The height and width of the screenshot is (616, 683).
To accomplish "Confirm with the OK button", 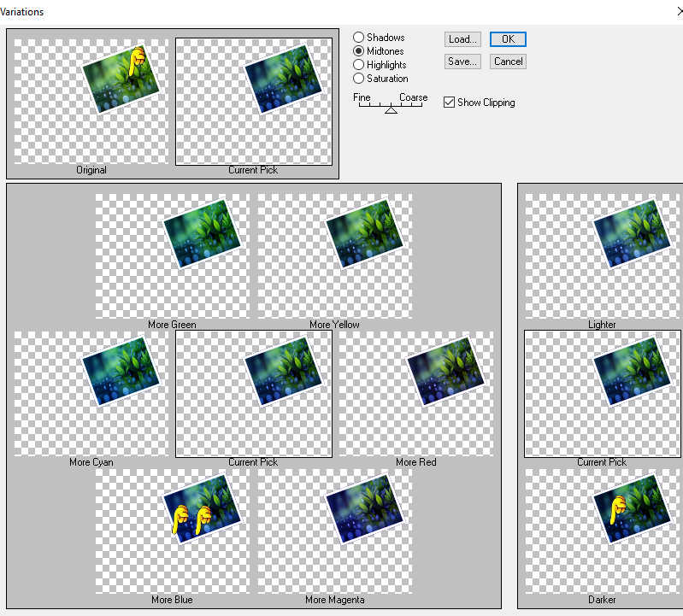I will pyautogui.click(x=508, y=39).
